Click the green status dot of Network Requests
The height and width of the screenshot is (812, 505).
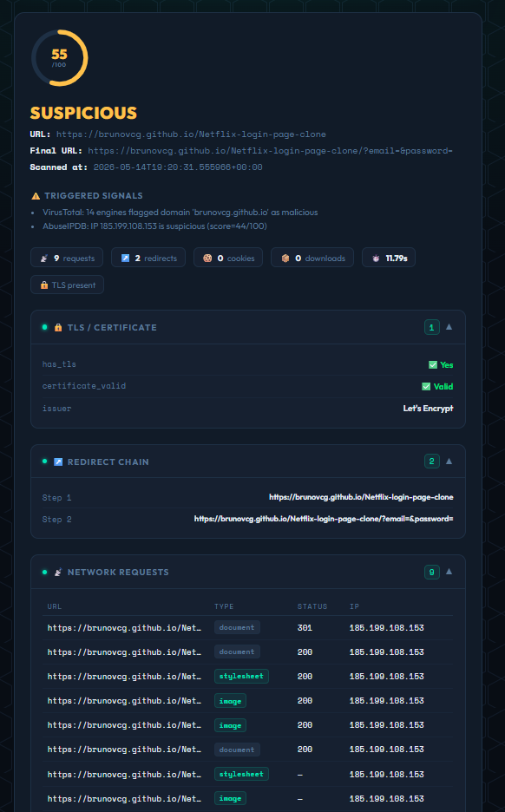point(44,572)
